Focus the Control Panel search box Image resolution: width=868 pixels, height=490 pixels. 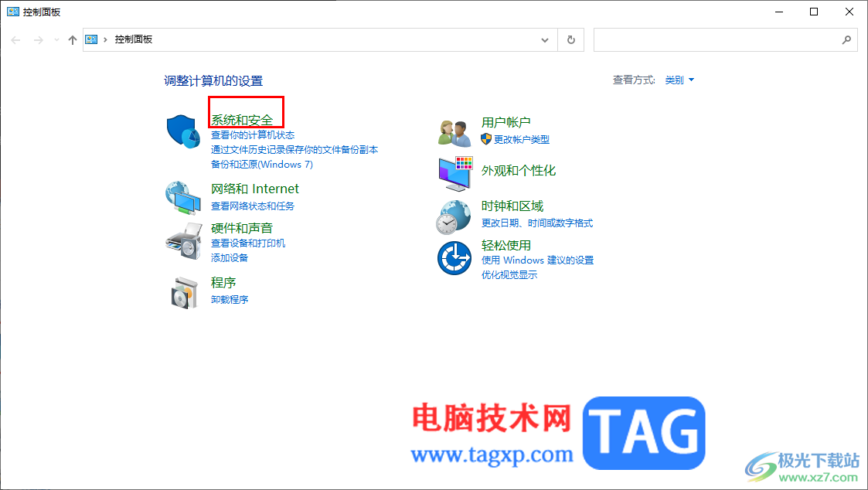pos(725,40)
